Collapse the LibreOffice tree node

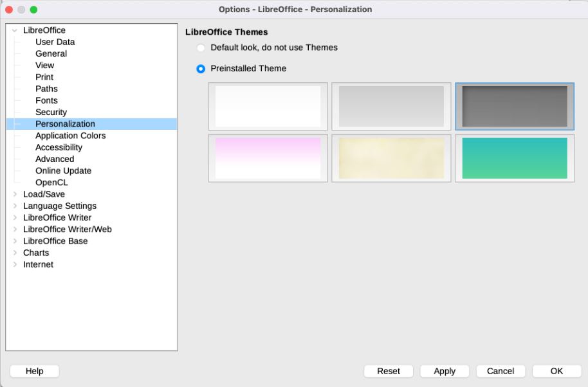(x=15, y=30)
